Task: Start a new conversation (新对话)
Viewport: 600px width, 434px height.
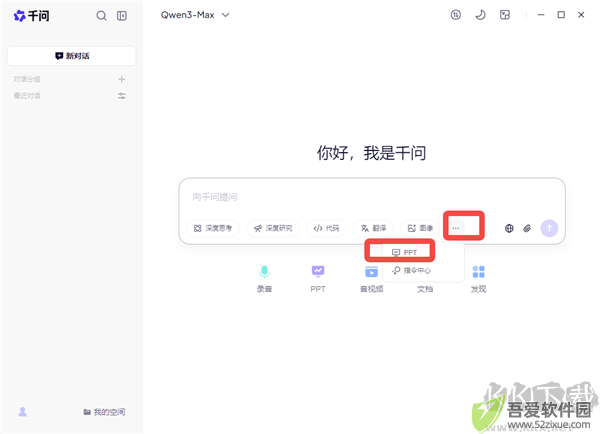Action: click(72, 56)
